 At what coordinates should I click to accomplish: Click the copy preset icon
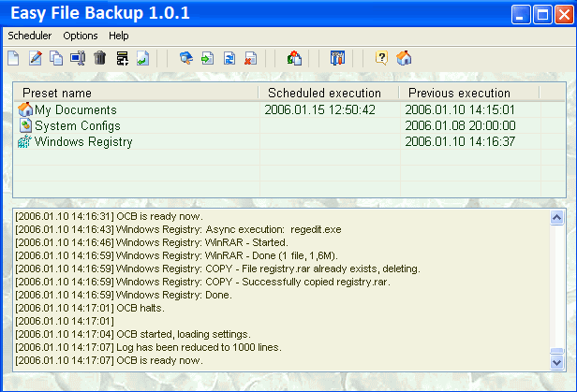(56, 58)
